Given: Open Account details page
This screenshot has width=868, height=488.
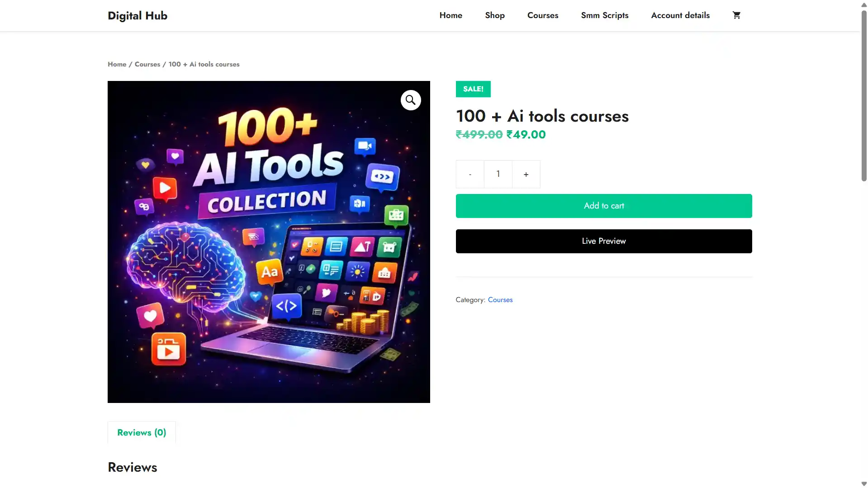Looking at the screenshot, I should click(680, 15).
